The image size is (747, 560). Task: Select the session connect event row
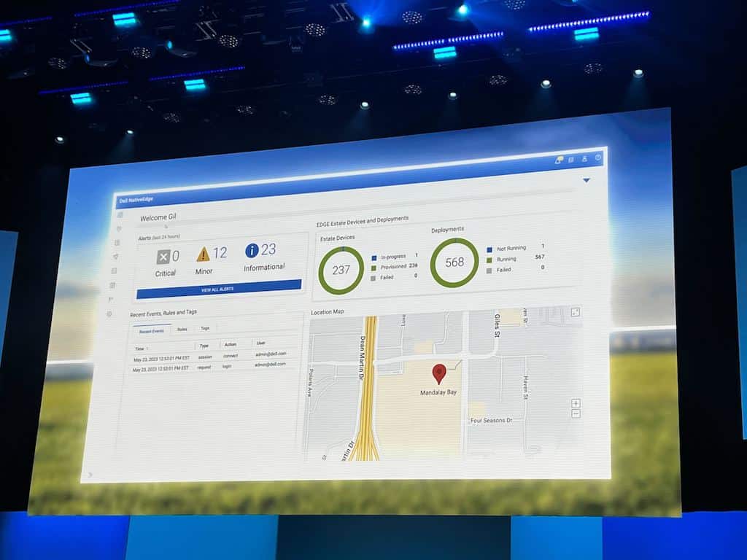[210, 357]
